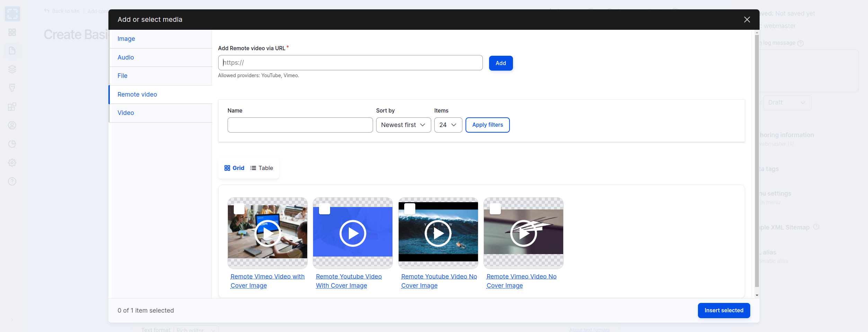Open the Sort by dropdown showing Newest first
The height and width of the screenshot is (332, 868).
pyautogui.click(x=403, y=125)
